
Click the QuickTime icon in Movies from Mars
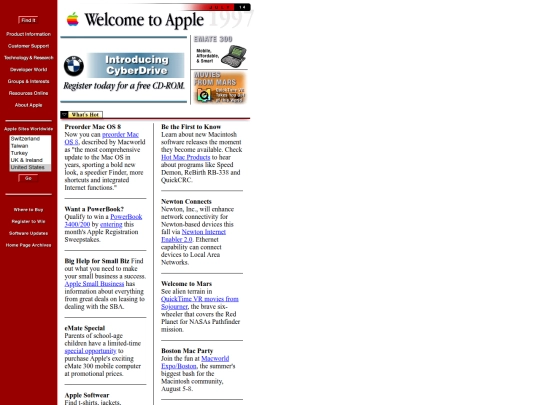[204, 95]
